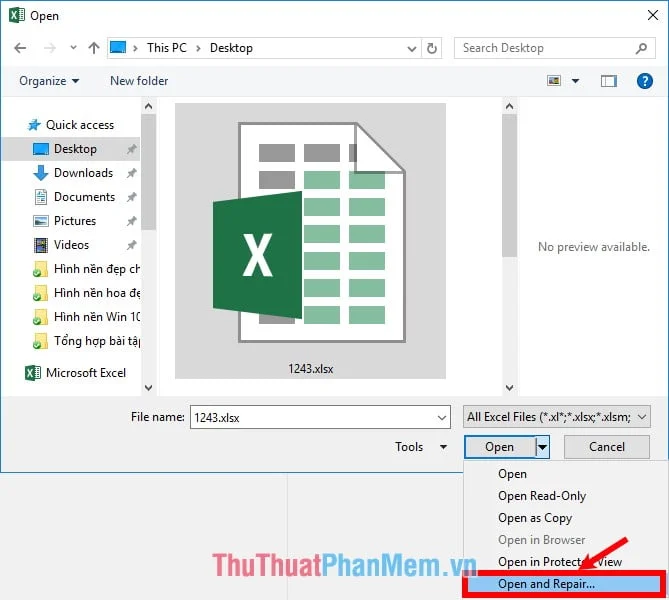The height and width of the screenshot is (600, 669).
Task: Click the 1243.xlsx file name label
Action: point(311,369)
